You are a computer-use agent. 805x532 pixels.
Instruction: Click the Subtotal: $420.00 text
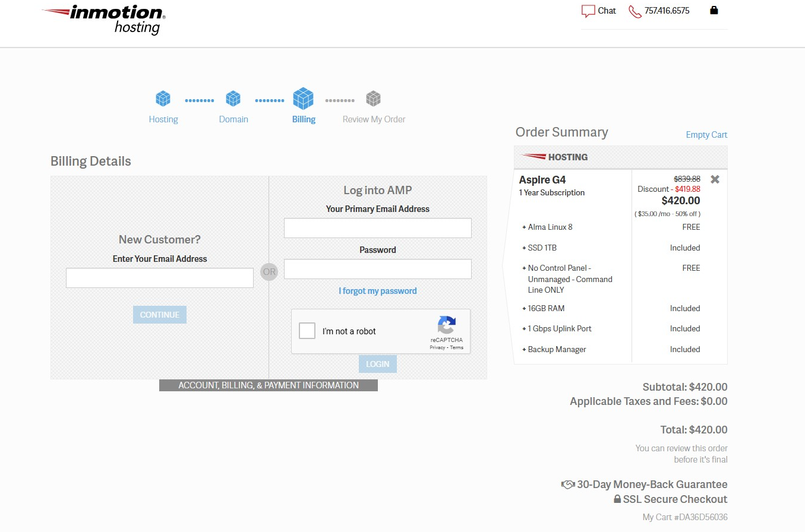[685, 387]
